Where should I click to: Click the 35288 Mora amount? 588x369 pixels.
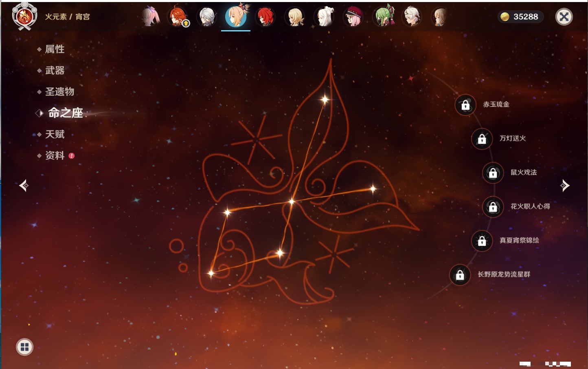pyautogui.click(x=526, y=17)
